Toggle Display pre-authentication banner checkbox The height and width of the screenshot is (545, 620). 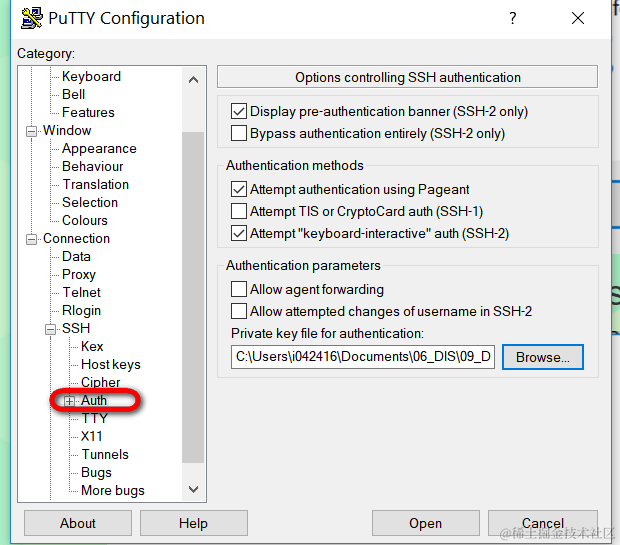[x=239, y=112]
